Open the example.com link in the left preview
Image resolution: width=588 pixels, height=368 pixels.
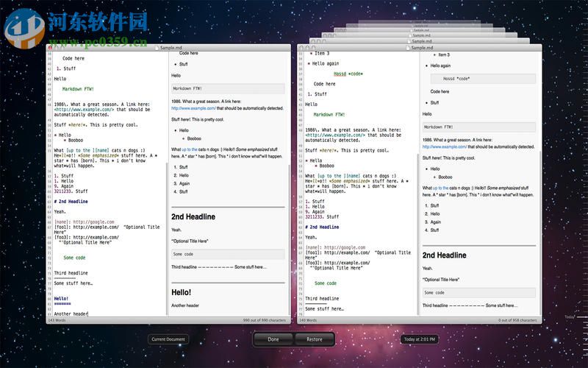tap(193, 108)
